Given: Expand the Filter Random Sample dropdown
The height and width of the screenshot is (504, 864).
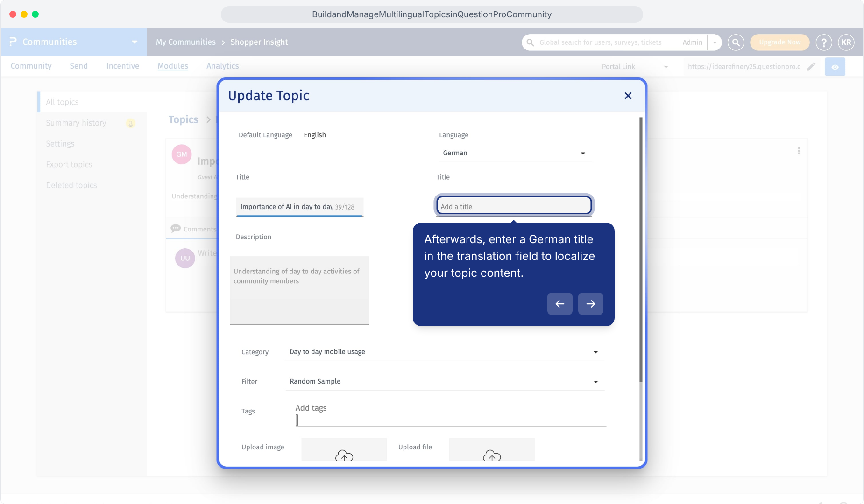Looking at the screenshot, I should click(445, 381).
